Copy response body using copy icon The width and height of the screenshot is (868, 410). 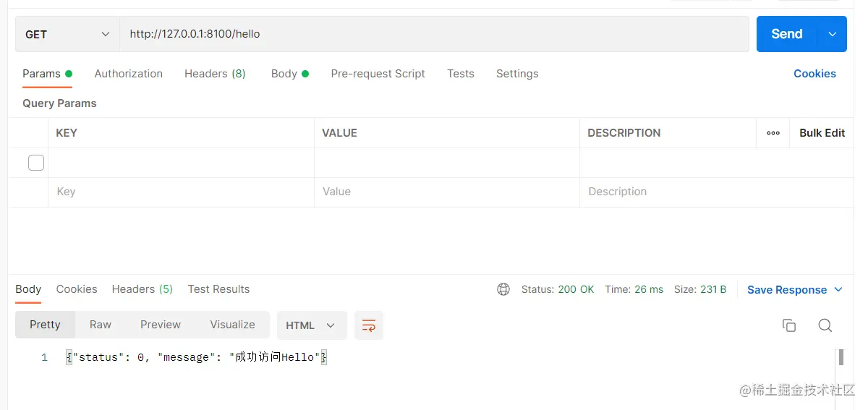(789, 325)
